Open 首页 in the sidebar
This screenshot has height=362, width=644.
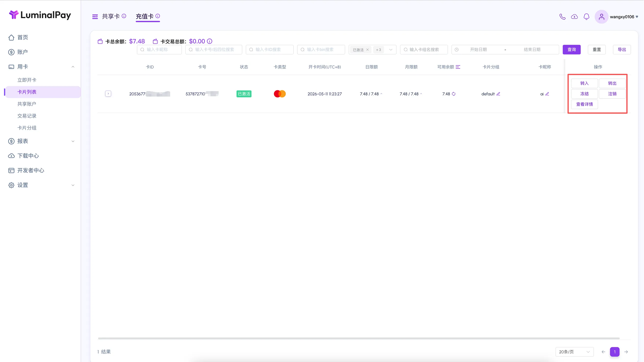pos(23,37)
